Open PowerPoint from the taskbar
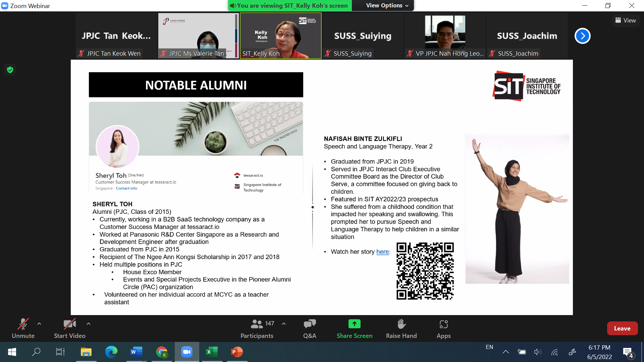 tap(237, 352)
